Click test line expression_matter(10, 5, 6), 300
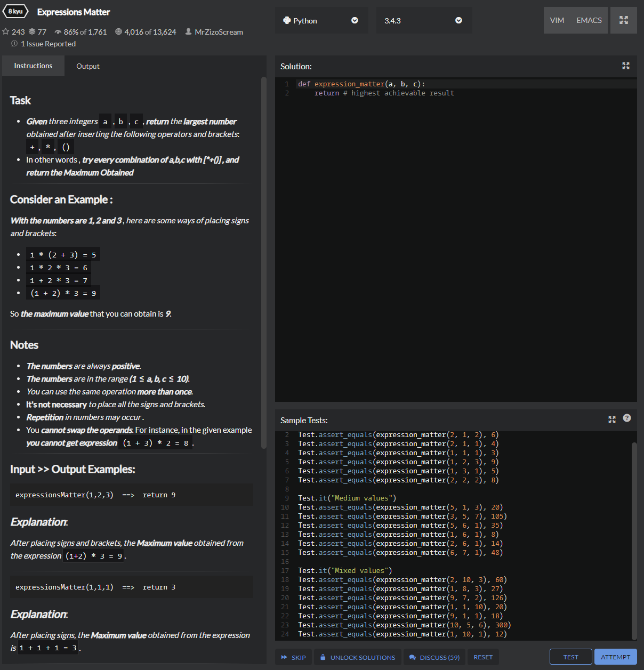Image resolution: width=644 pixels, height=670 pixels. (405, 625)
